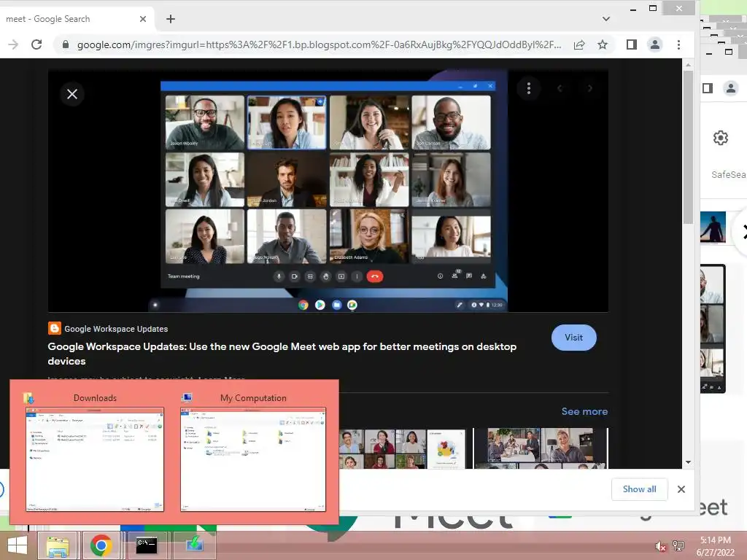The height and width of the screenshot is (560, 747).
Task: Open the Google Workspace Updates article title
Action: point(282,354)
